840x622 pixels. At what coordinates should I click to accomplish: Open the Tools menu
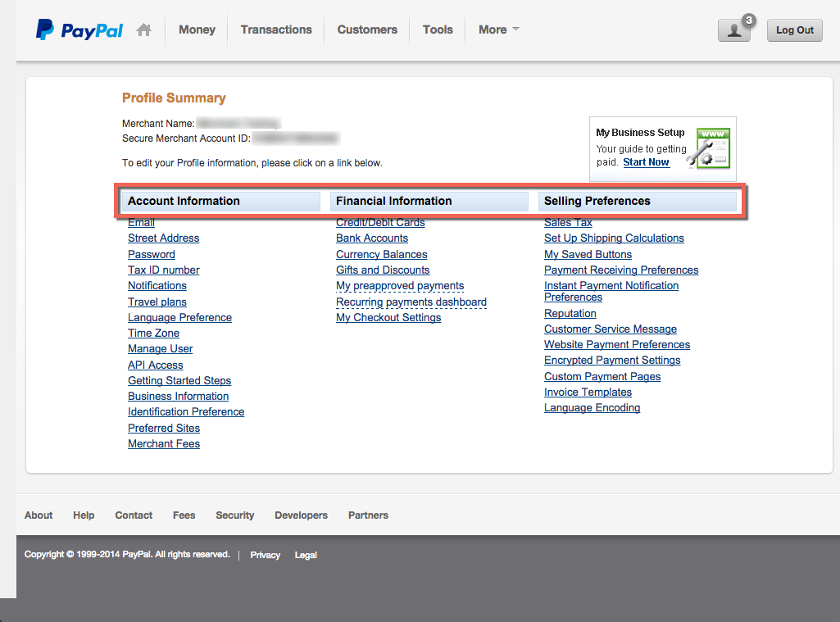pyautogui.click(x=438, y=30)
